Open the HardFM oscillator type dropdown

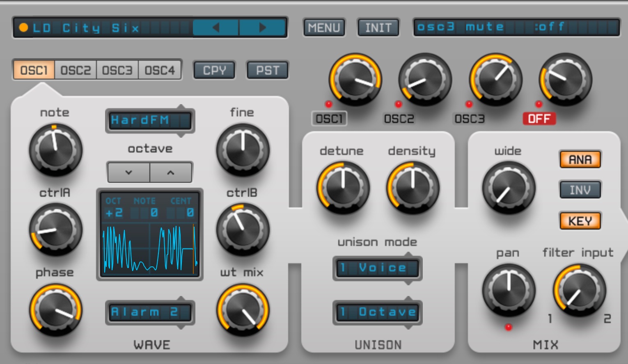pos(150,121)
